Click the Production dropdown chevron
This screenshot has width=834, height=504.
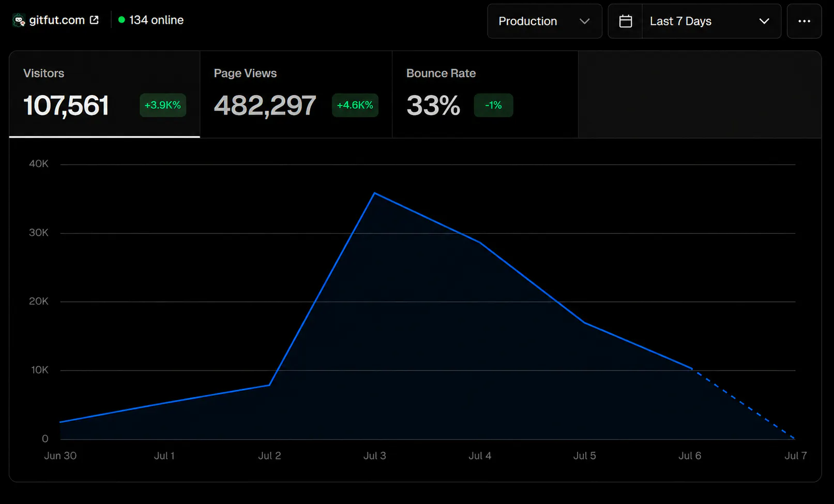(584, 21)
